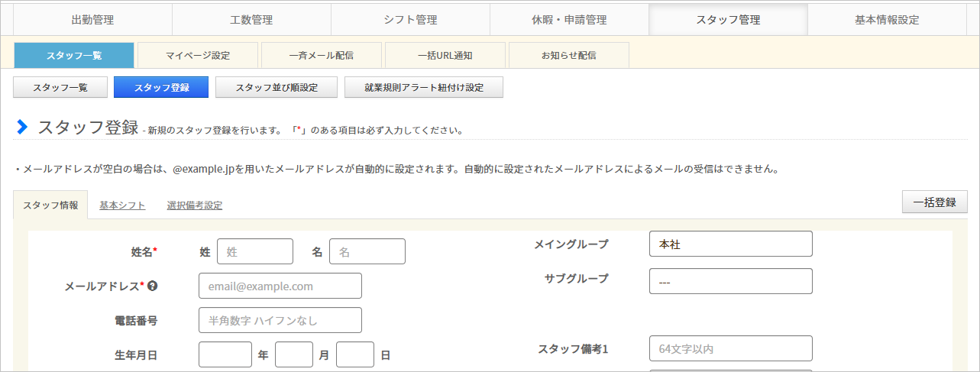The height and width of the screenshot is (372, 980).
Task: Open the 選択備考設定 link tab
Action: (x=195, y=205)
